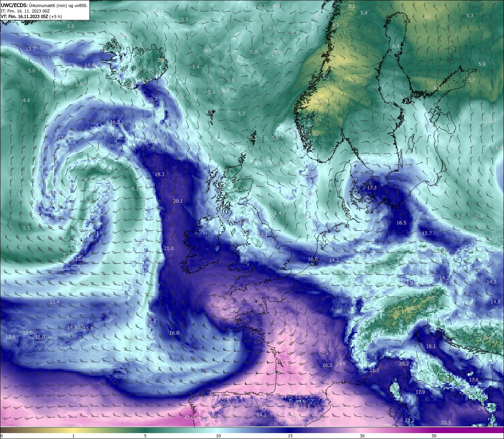Click the 4.8 value label
The width and height of the screenshot is (504, 439).
pos(26,100)
